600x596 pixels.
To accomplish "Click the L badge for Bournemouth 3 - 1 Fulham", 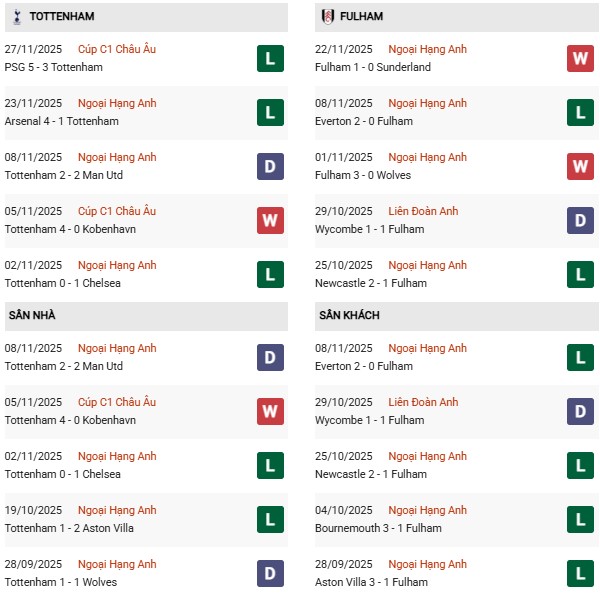I will (581, 519).
